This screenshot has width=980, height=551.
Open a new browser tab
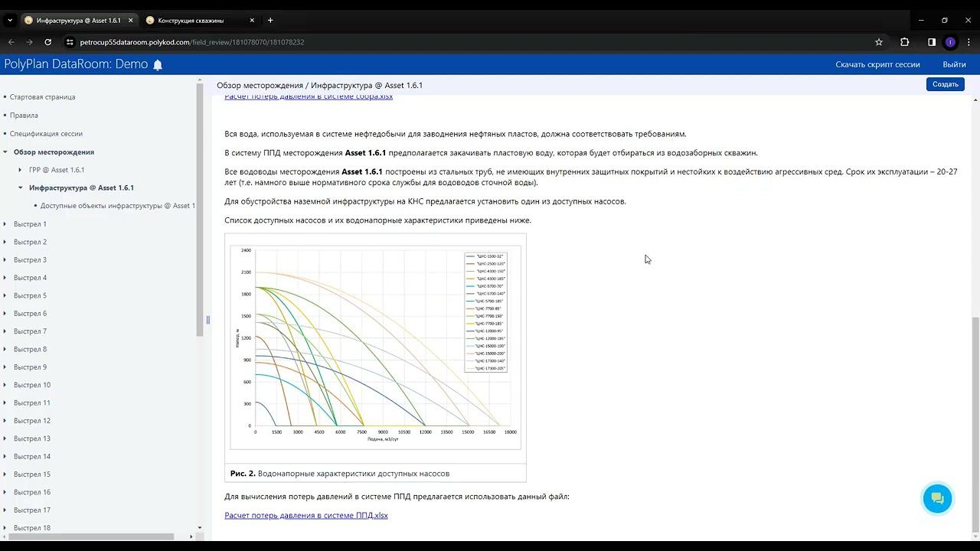pos(270,21)
